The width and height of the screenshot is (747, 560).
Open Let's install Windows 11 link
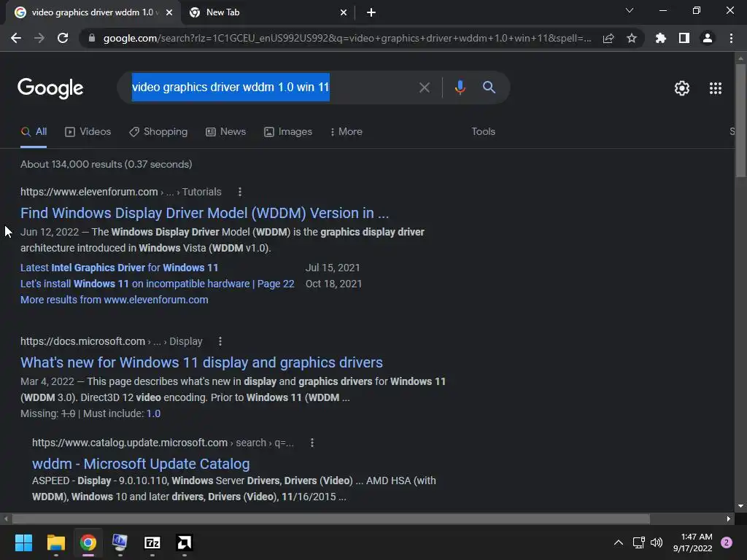pyautogui.click(x=158, y=284)
